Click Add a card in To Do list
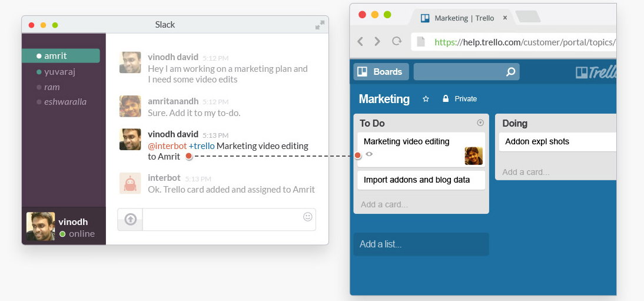Screen dimensions: 644x301 point(384,204)
